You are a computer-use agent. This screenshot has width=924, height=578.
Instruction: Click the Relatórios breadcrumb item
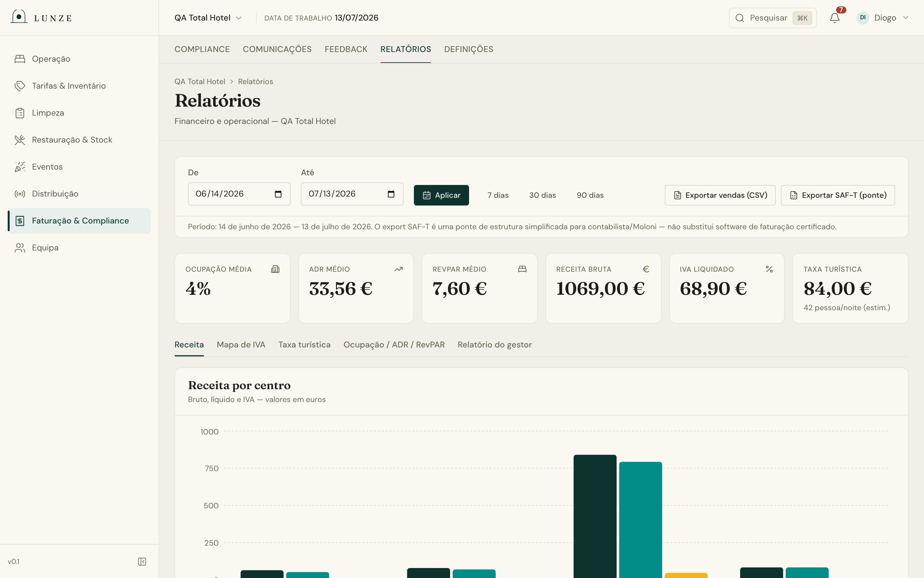point(255,82)
